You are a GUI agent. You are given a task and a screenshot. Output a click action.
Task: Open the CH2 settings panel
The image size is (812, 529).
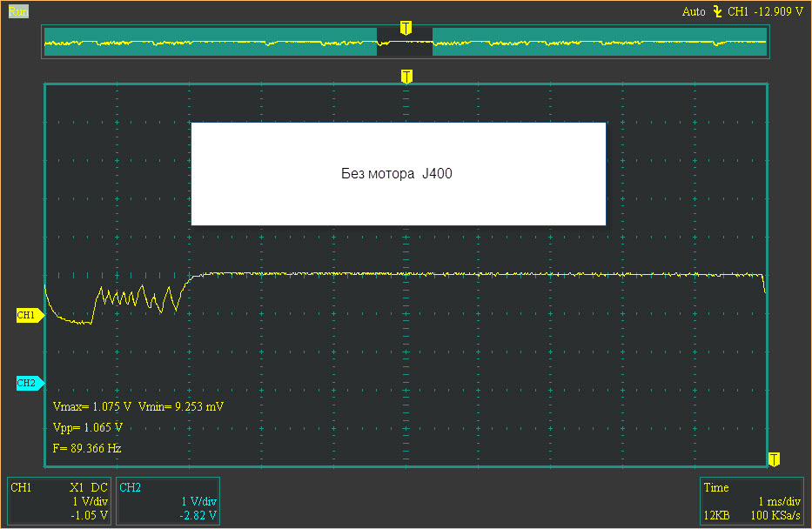coord(168,501)
